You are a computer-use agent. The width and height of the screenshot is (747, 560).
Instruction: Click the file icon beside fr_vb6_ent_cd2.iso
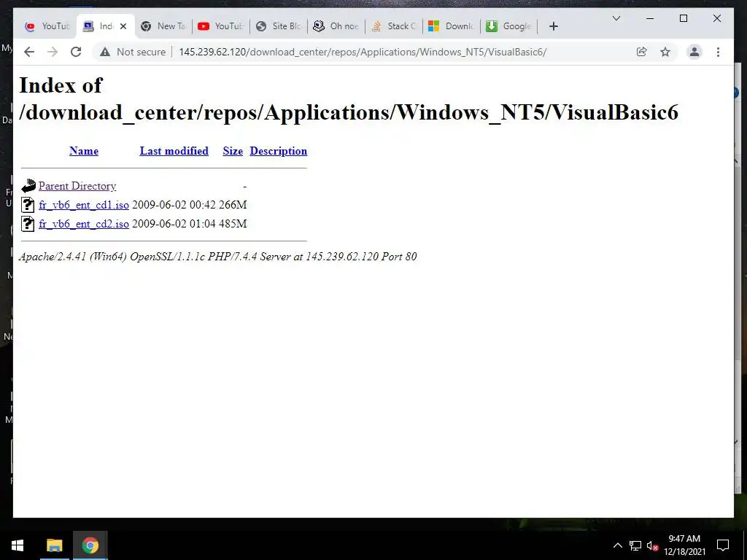click(x=28, y=224)
